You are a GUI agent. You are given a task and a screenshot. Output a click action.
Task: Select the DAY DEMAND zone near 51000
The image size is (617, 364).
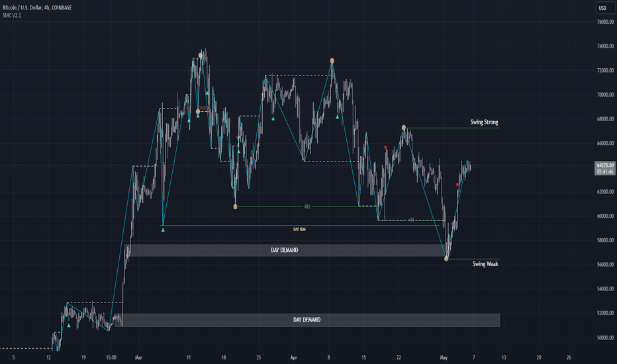(x=307, y=320)
